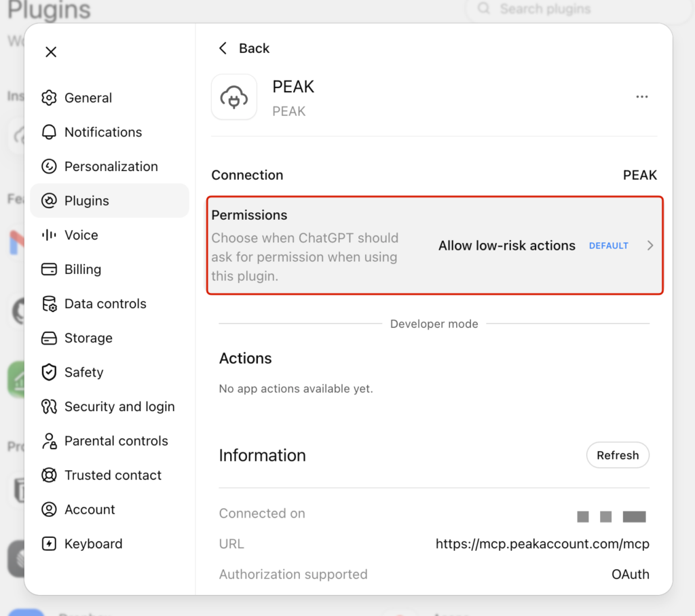Click the plugin URL https://mcp.peakaccount.com/mcp
Image resolution: width=695 pixels, height=616 pixels.
pyautogui.click(x=542, y=544)
